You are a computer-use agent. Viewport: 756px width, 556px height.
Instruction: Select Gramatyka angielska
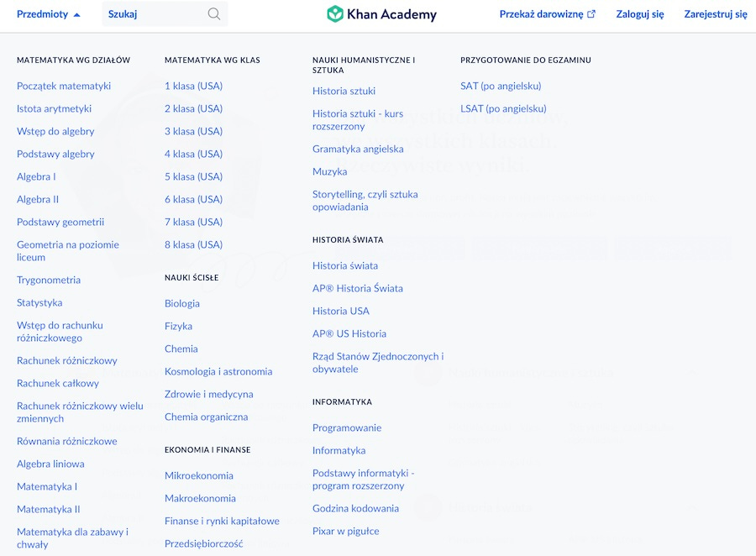click(x=358, y=149)
